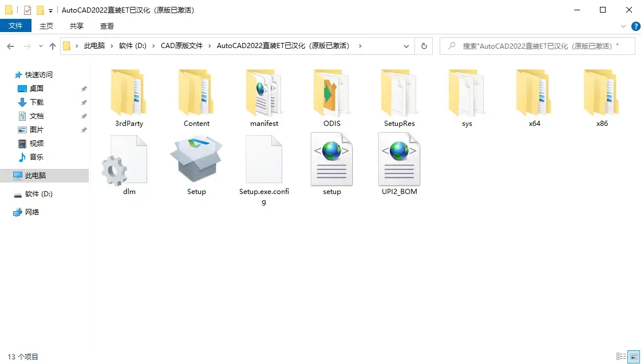The width and height of the screenshot is (644, 364).
Task: Unpin 下载 from quick access
Action: click(x=84, y=102)
